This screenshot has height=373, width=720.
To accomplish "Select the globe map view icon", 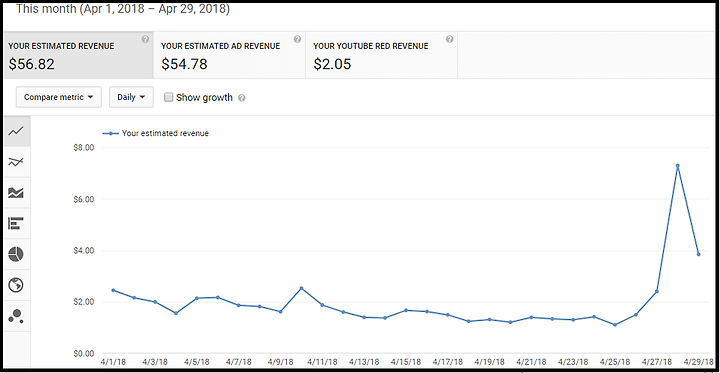I will pyautogui.click(x=17, y=285).
